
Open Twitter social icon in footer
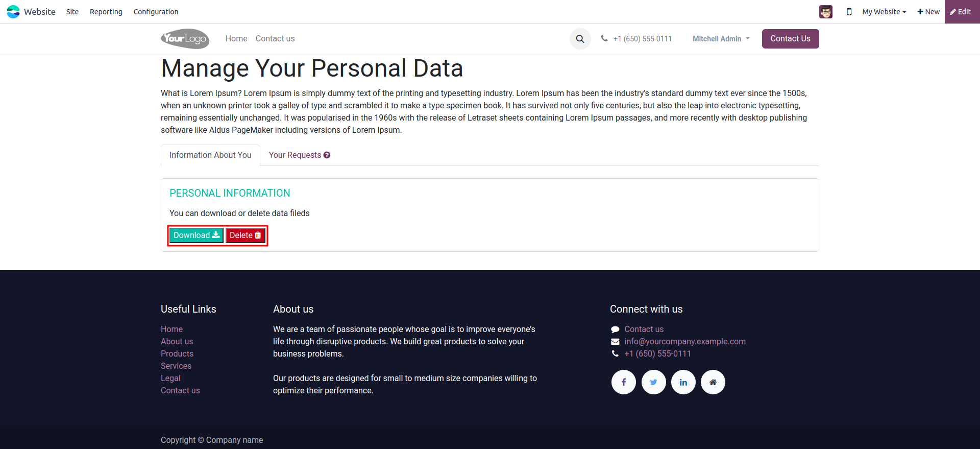click(x=653, y=382)
